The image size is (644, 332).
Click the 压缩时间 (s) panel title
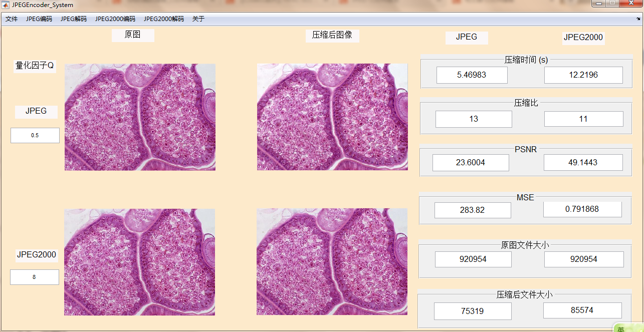(526, 60)
